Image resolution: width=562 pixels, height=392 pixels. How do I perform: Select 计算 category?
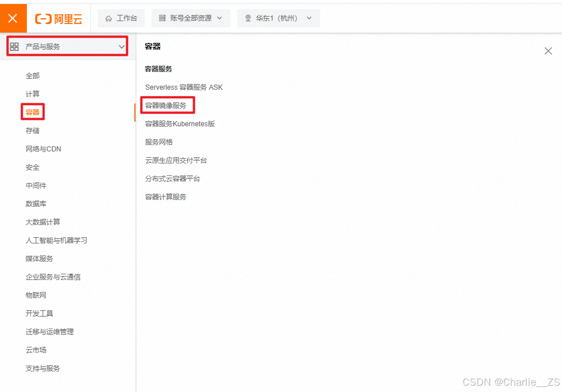(33, 94)
